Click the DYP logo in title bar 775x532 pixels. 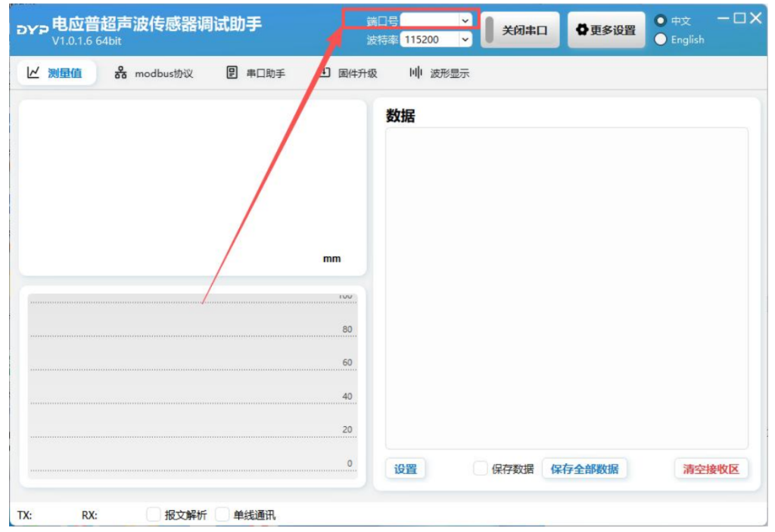click(32, 30)
